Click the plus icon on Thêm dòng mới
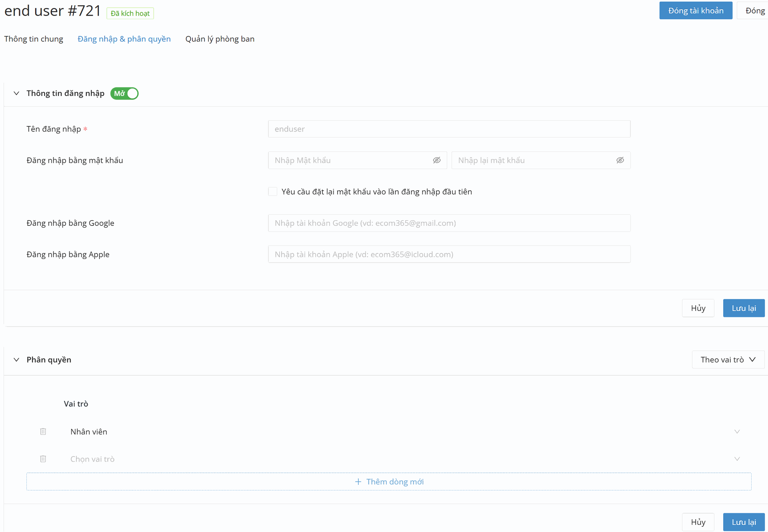This screenshot has width=768, height=532. 358,482
